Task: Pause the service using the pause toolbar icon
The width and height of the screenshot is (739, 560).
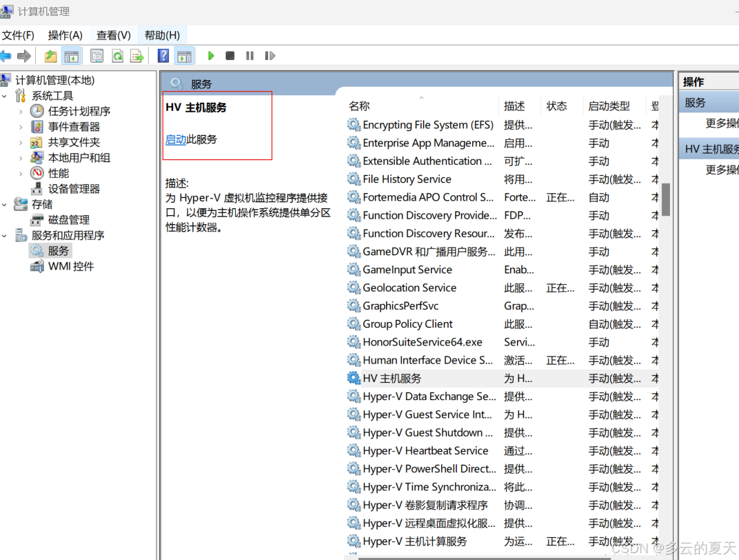Action: [x=249, y=56]
